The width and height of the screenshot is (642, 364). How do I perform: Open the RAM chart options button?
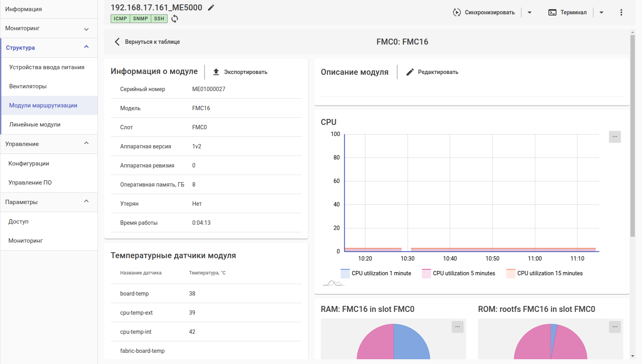coord(457,327)
